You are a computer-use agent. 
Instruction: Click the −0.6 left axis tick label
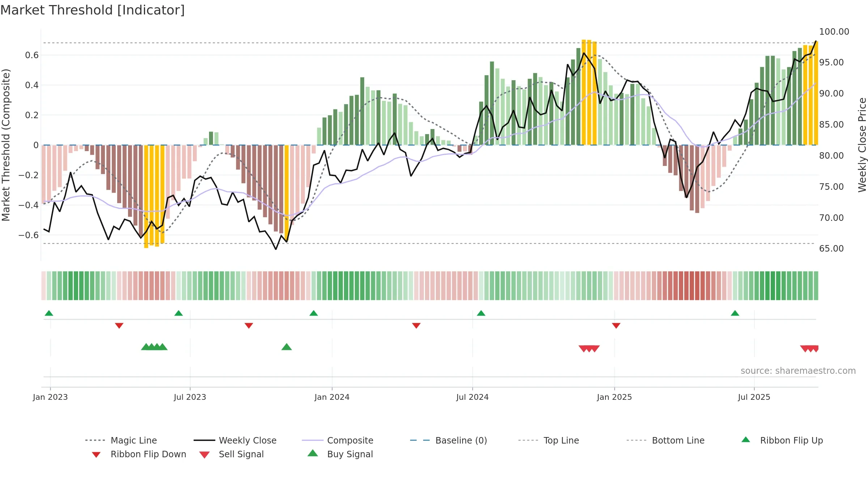pos(29,235)
